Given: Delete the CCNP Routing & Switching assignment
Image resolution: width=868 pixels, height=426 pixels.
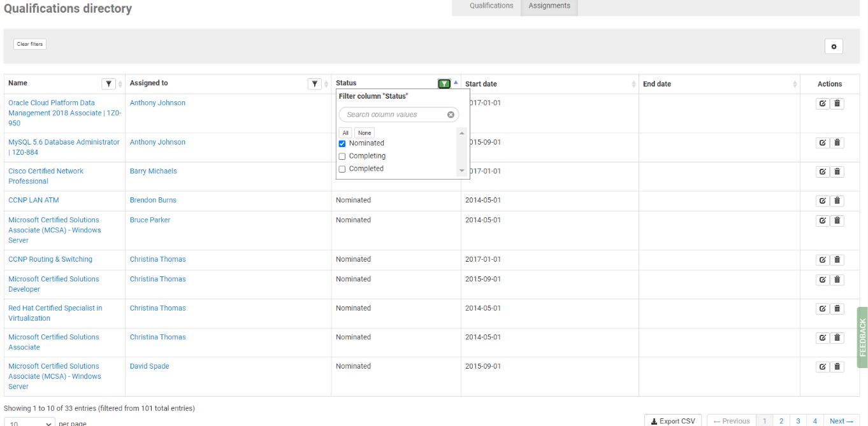Looking at the screenshot, I should pyautogui.click(x=837, y=260).
